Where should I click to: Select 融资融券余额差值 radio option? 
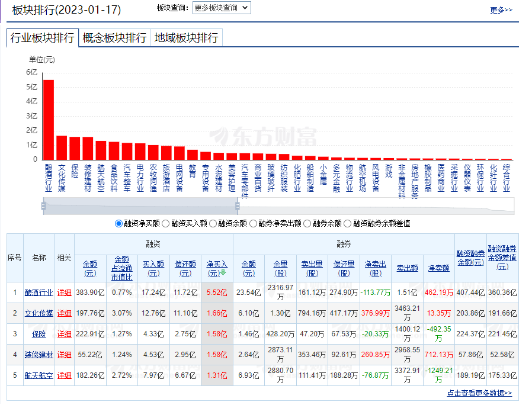tap(347, 223)
